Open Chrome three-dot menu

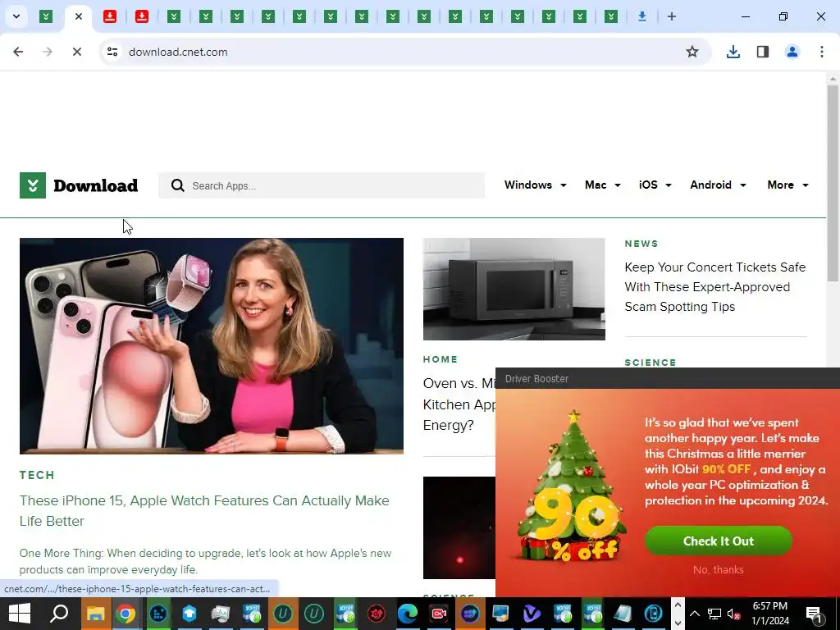coord(821,52)
